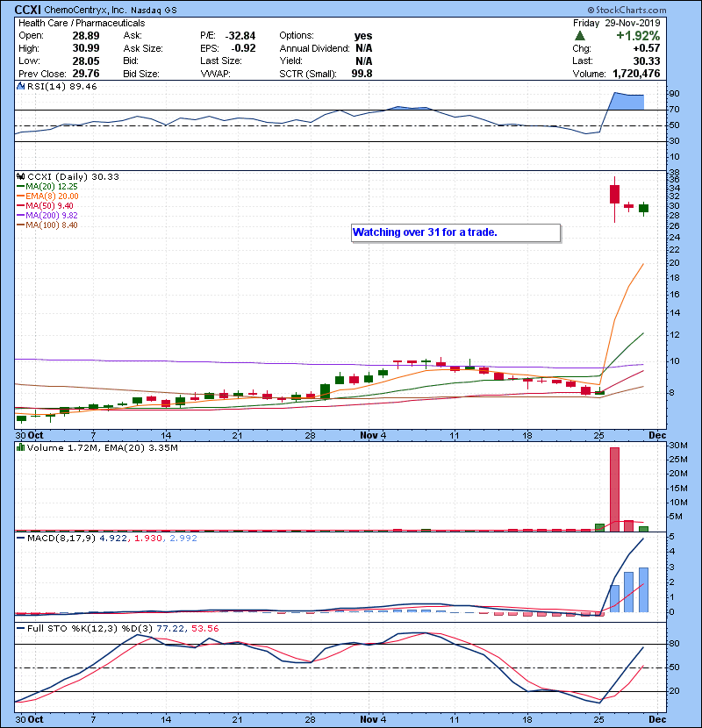This screenshot has width=702, height=728.
Task: Click the Dec label on price chart axis
Action: point(657,436)
